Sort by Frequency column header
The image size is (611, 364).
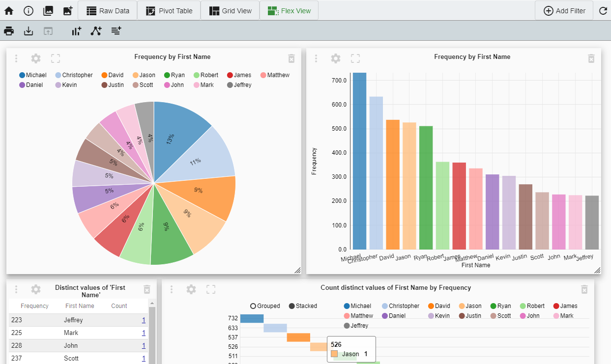tap(34, 306)
